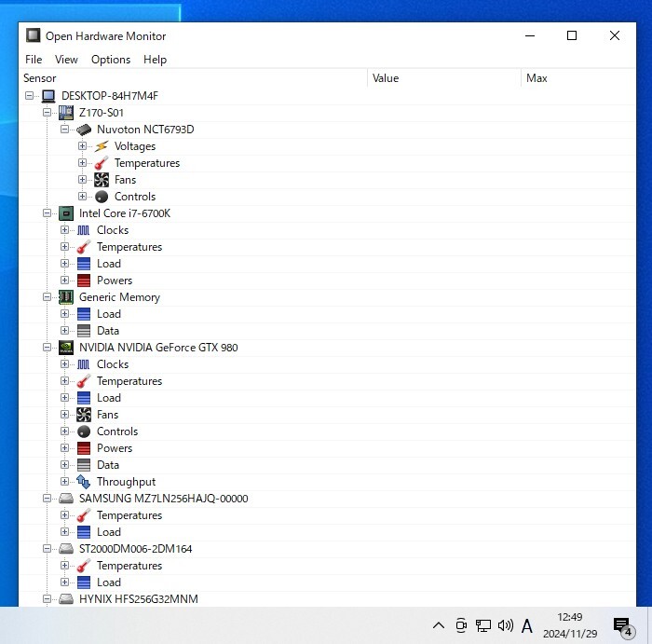Click the fan icon under Nuvoton NCT6793D
The image size is (652, 644).
(102, 180)
